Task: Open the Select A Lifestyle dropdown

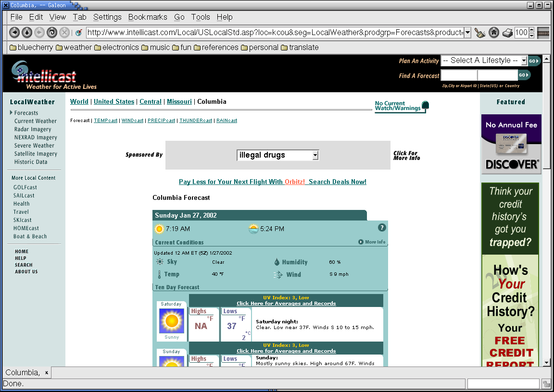Action: (x=484, y=61)
